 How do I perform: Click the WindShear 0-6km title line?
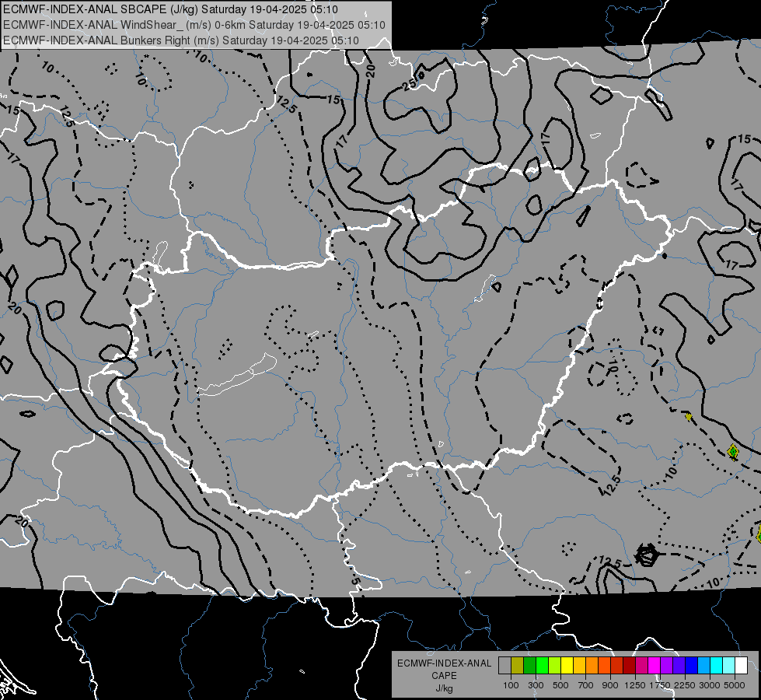pos(194,25)
